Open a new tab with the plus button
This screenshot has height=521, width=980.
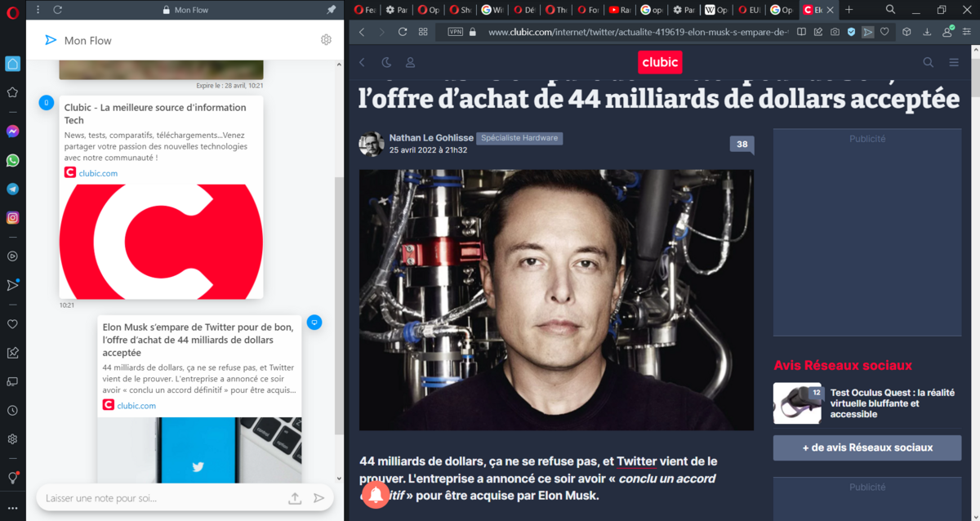tap(849, 10)
